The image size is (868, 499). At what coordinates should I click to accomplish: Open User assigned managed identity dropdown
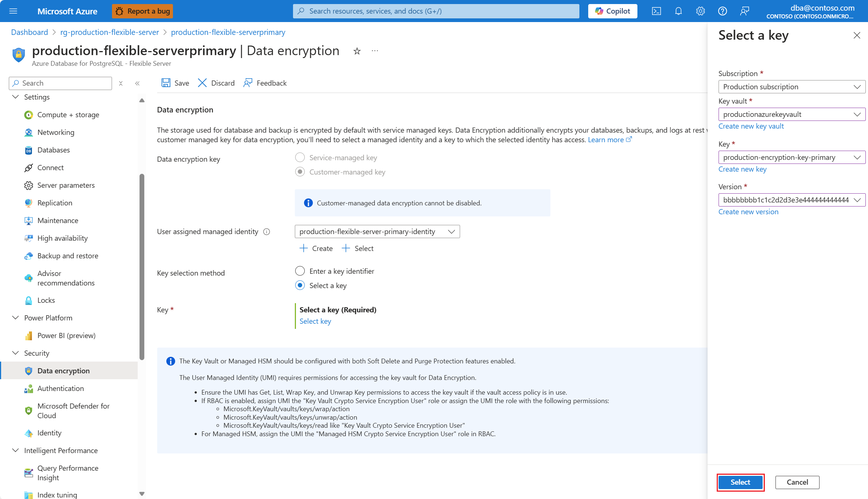(377, 231)
